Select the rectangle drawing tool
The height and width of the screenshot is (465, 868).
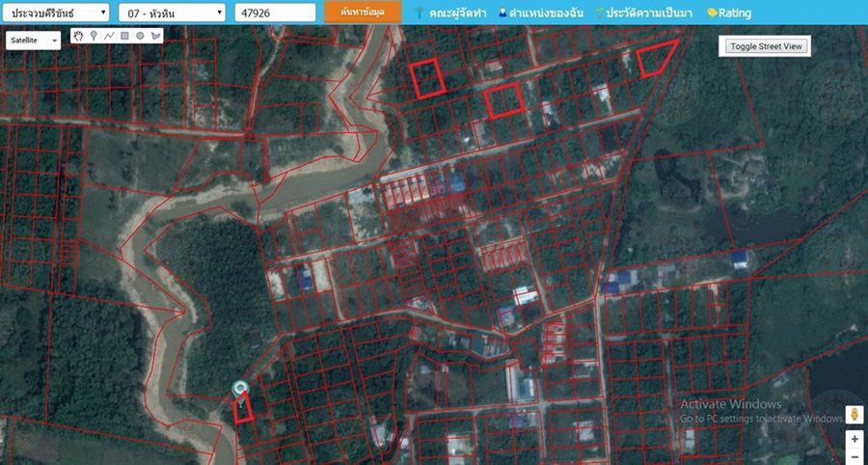tap(124, 36)
